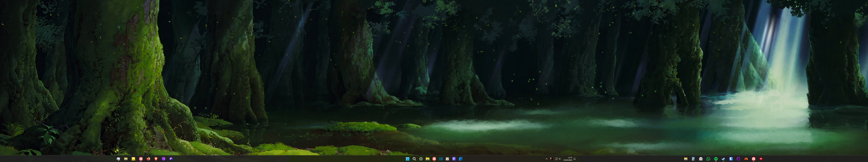
Task: Open network status tray icon
Action: pyautogui.click(x=556, y=159)
